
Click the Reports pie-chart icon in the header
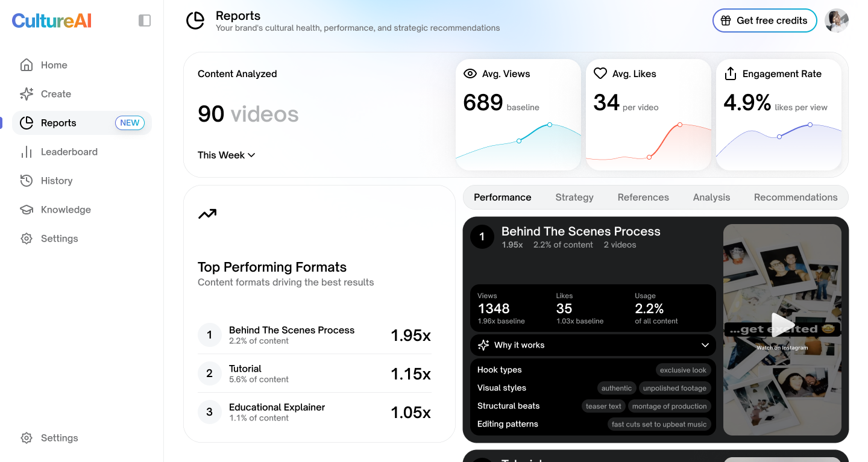(x=195, y=20)
